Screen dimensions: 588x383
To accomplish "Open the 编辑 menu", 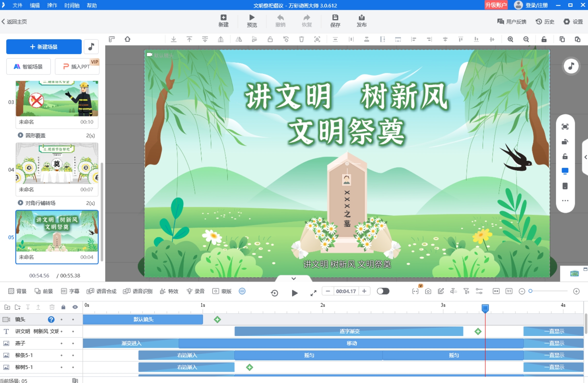I will (35, 5).
